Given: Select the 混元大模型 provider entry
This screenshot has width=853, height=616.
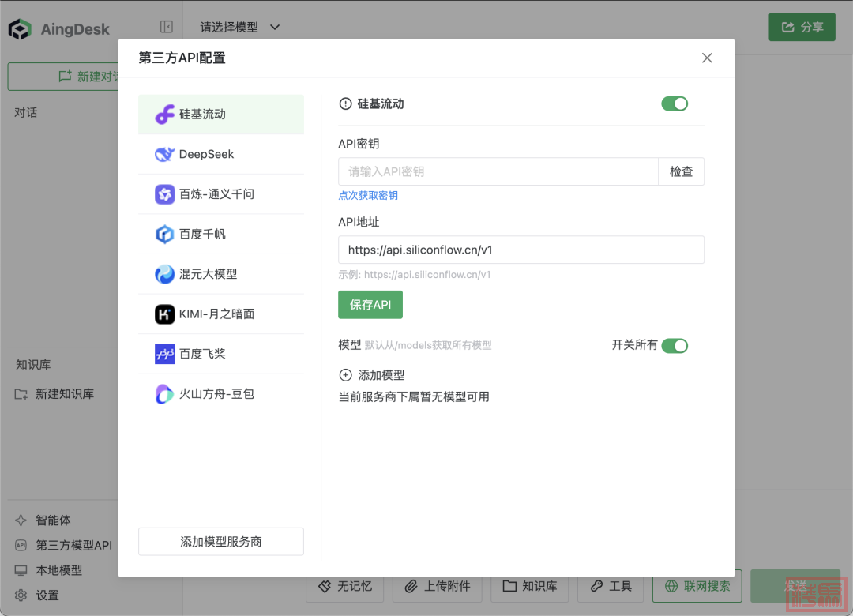Looking at the screenshot, I should pos(221,274).
